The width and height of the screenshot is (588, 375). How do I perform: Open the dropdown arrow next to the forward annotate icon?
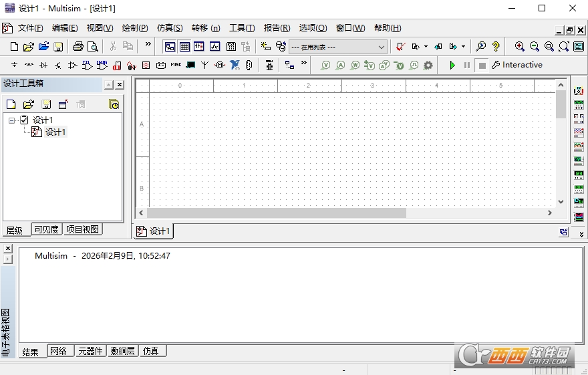click(x=464, y=47)
